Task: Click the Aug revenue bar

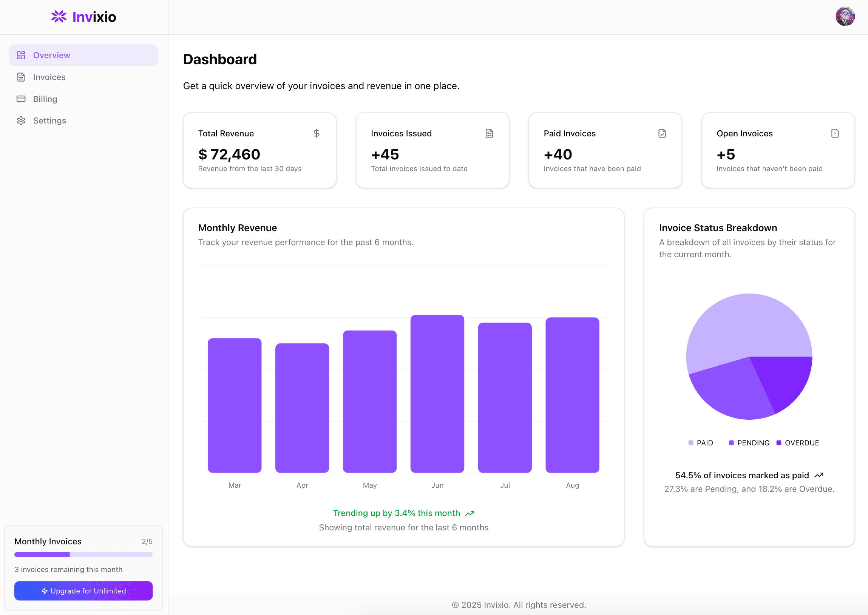Action: [572, 395]
